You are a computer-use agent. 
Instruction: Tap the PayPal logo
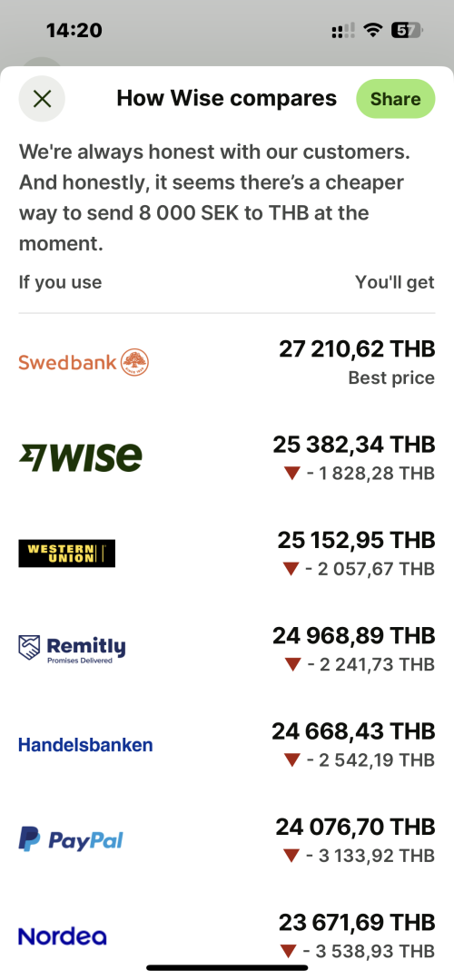point(71,839)
